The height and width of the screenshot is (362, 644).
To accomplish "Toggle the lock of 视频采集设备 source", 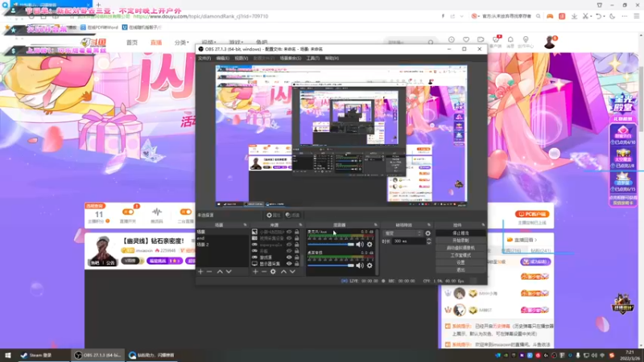I will [x=296, y=238].
